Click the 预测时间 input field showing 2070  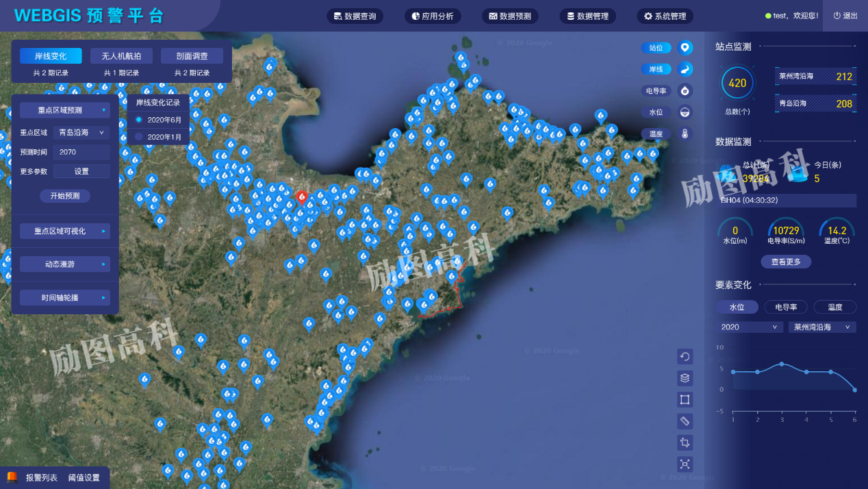(x=81, y=152)
